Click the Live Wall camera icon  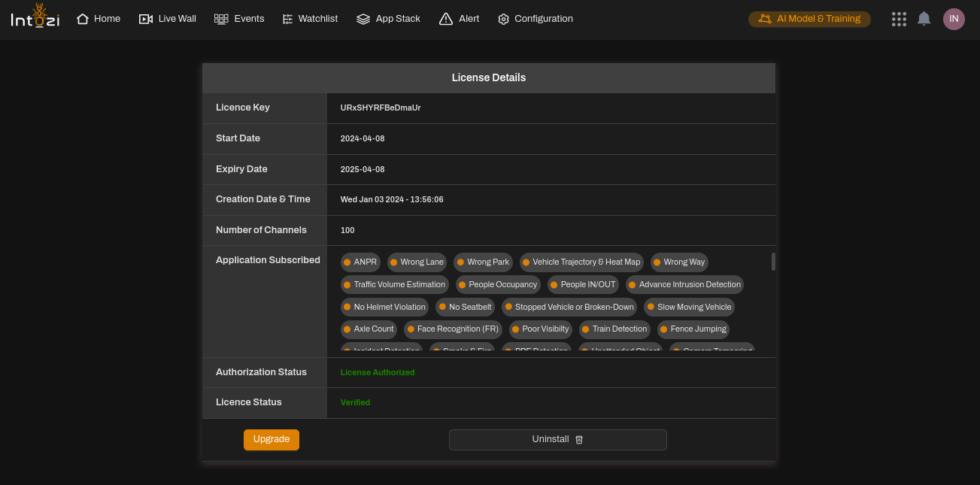tap(146, 19)
